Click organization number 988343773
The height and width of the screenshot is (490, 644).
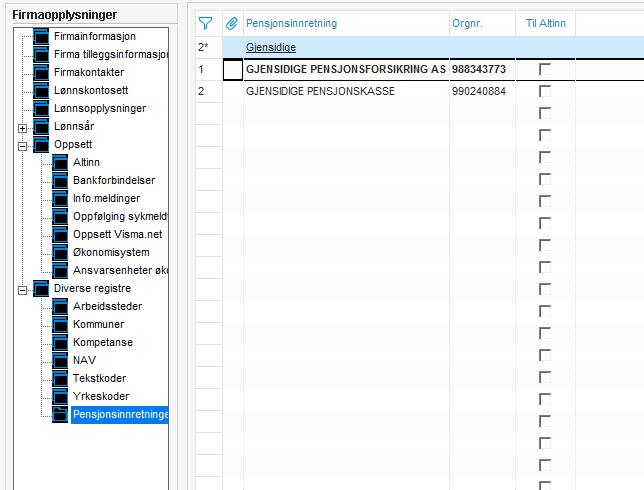479,69
